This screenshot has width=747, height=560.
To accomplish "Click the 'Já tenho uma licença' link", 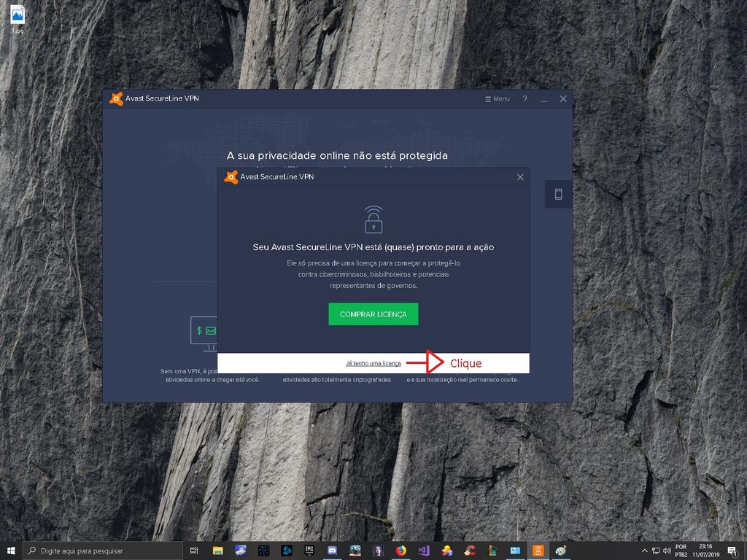I will click(x=373, y=363).
